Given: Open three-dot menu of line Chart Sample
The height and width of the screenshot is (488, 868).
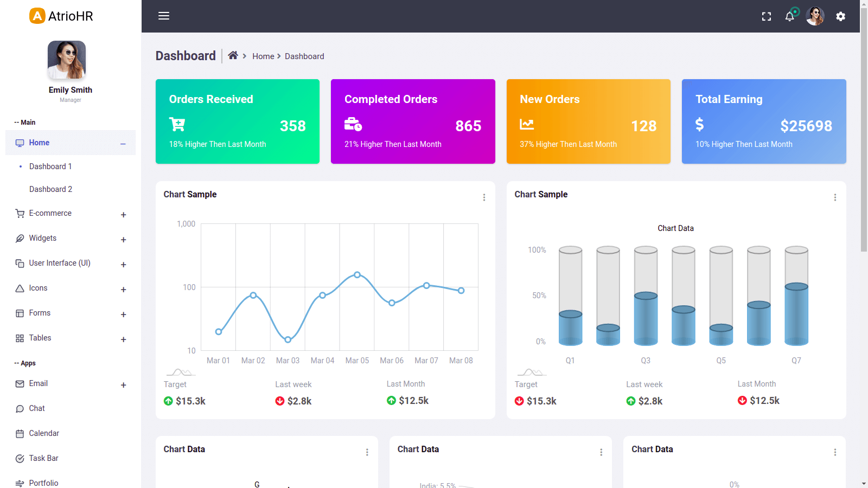Looking at the screenshot, I should [x=484, y=197].
